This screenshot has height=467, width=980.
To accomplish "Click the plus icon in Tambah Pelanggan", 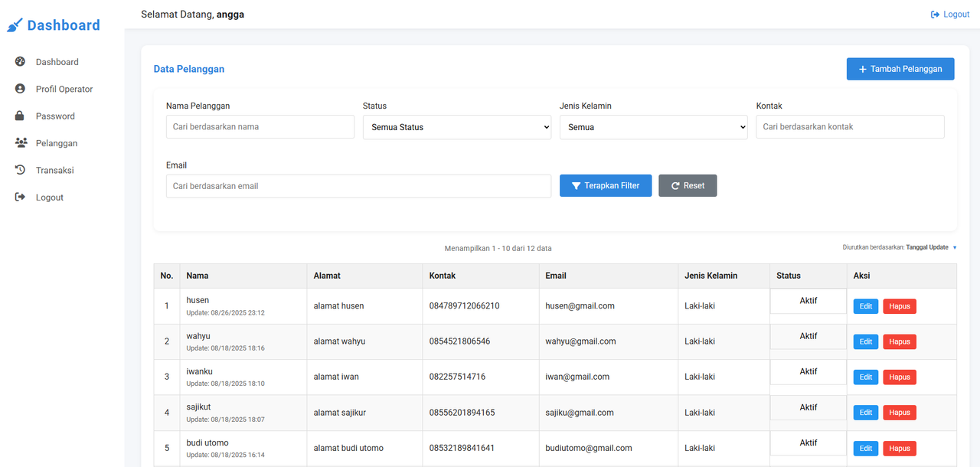I will click(863, 69).
